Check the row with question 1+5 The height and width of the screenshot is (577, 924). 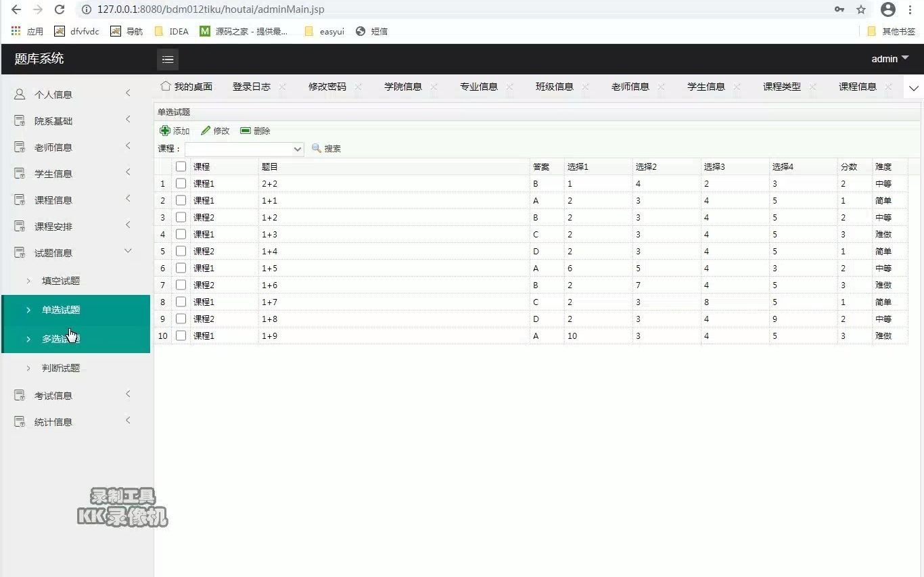(x=181, y=268)
